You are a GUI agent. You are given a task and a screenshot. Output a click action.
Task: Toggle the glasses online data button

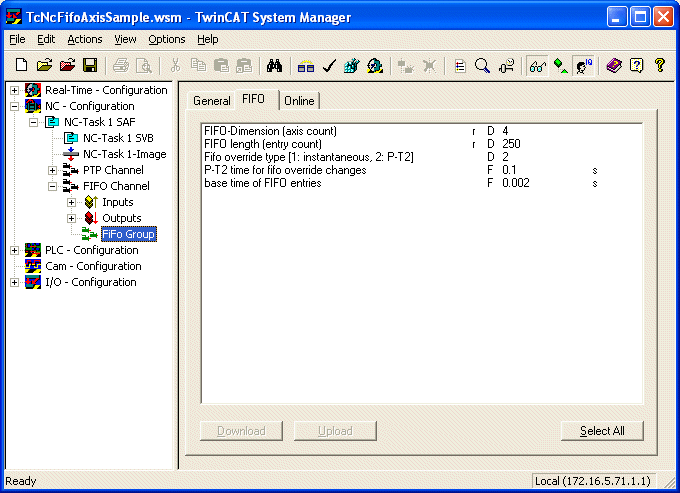pyautogui.click(x=537, y=66)
